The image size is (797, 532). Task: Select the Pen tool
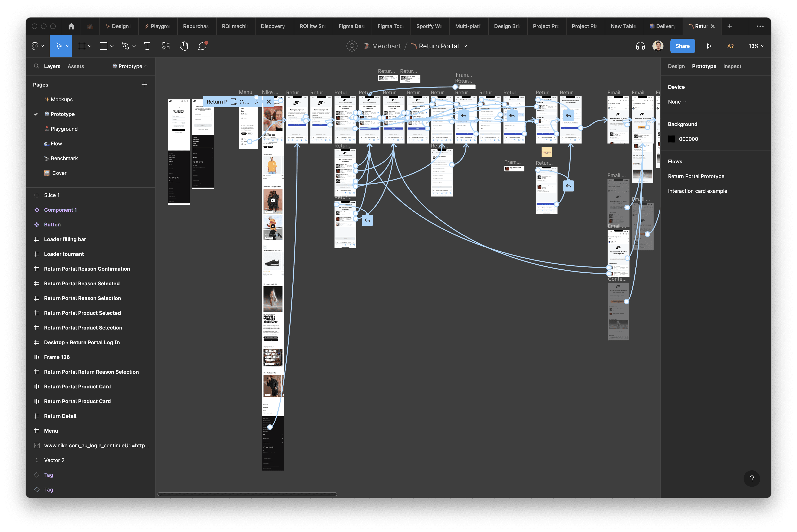pyautogui.click(x=126, y=46)
